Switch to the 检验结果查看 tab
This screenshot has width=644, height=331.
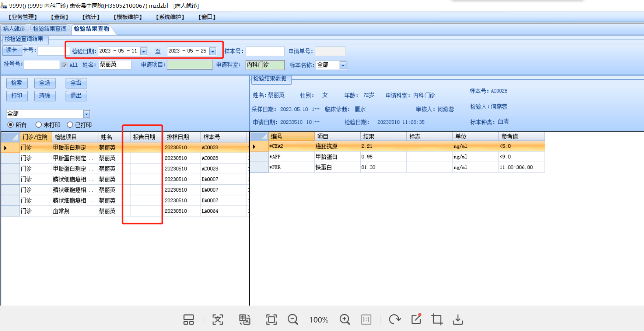click(x=92, y=29)
